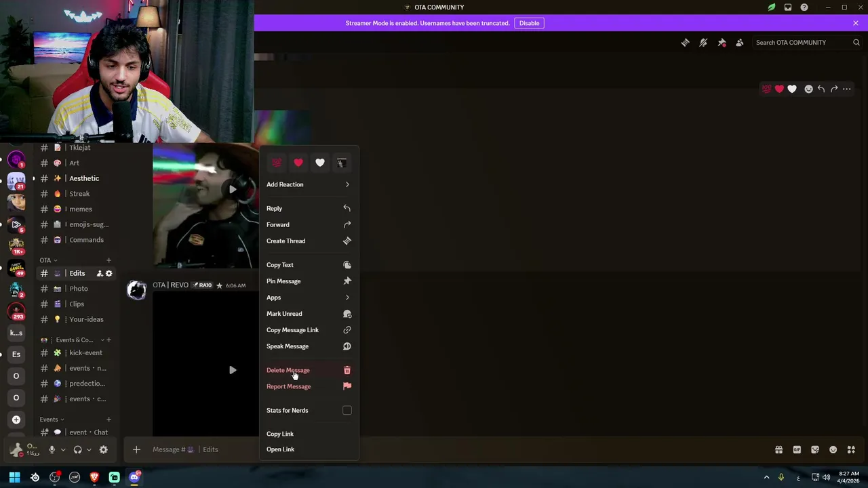The image size is (868, 488).
Task: Open emoji picker on message hover bar
Action: coord(808,89)
